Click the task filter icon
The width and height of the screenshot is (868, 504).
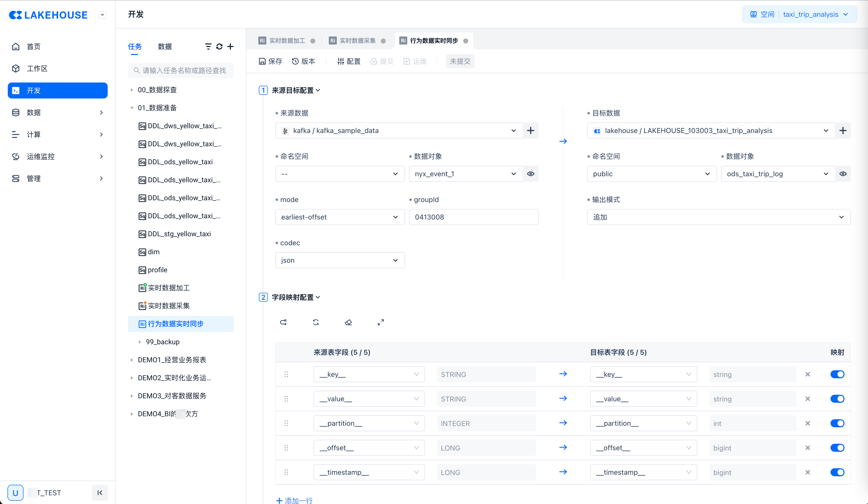click(208, 46)
